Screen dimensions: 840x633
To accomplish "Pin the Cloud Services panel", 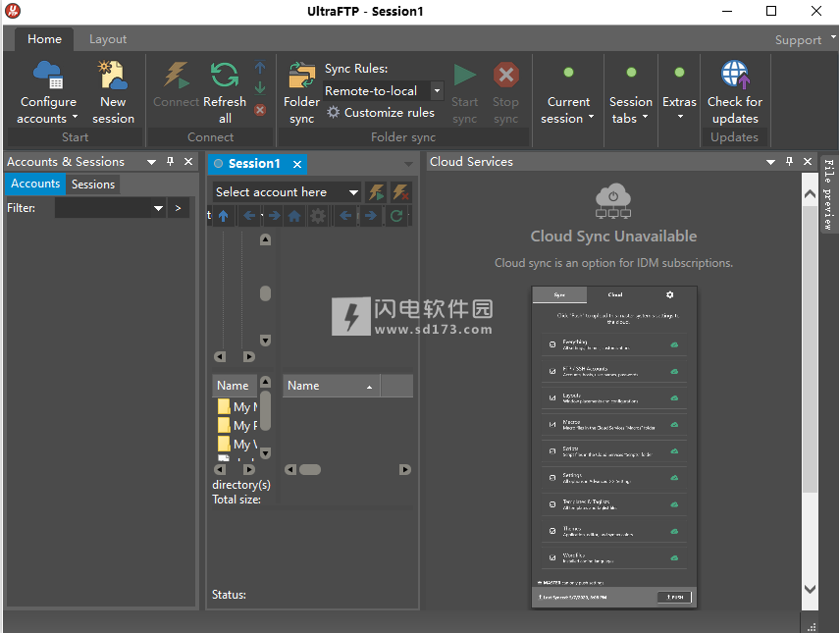I will tap(789, 161).
